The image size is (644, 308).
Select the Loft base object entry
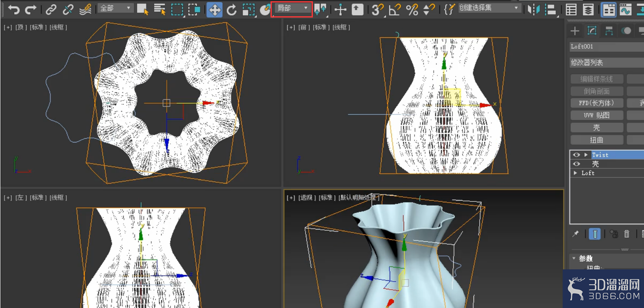588,173
